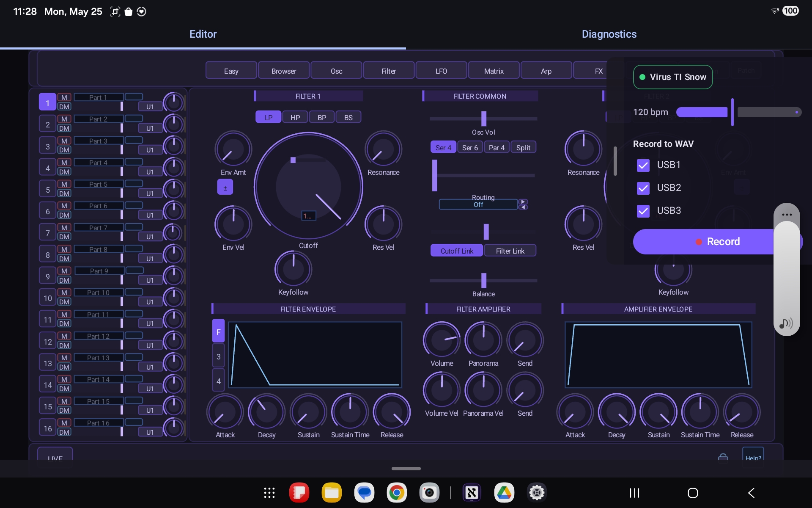Click the Filter Envelope Sustain Time knob

350,412
